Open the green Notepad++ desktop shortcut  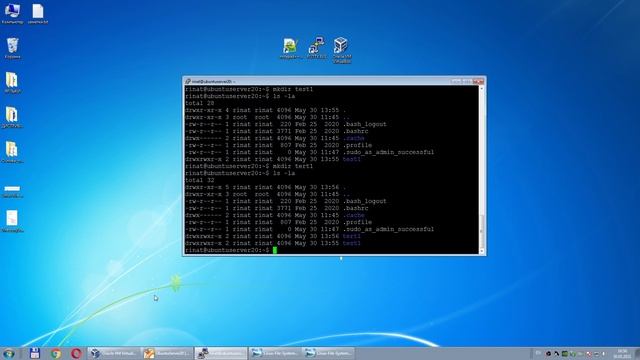pos(290,47)
